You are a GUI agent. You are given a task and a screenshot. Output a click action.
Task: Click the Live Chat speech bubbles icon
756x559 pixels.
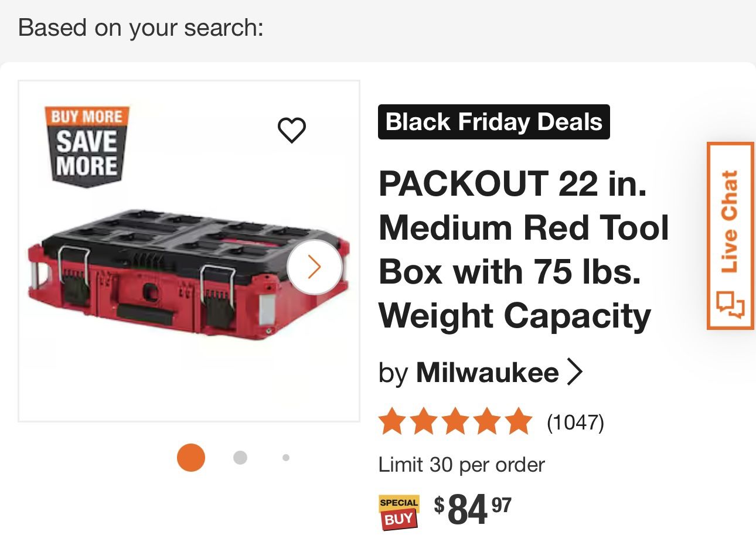tap(730, 304)
